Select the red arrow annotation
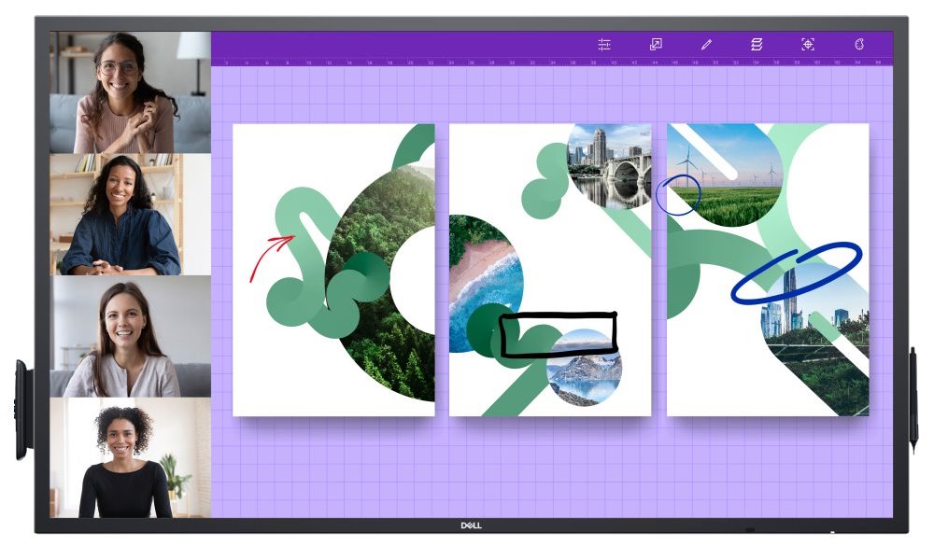This screenshot has width=934, height=560. coord(269,256)
